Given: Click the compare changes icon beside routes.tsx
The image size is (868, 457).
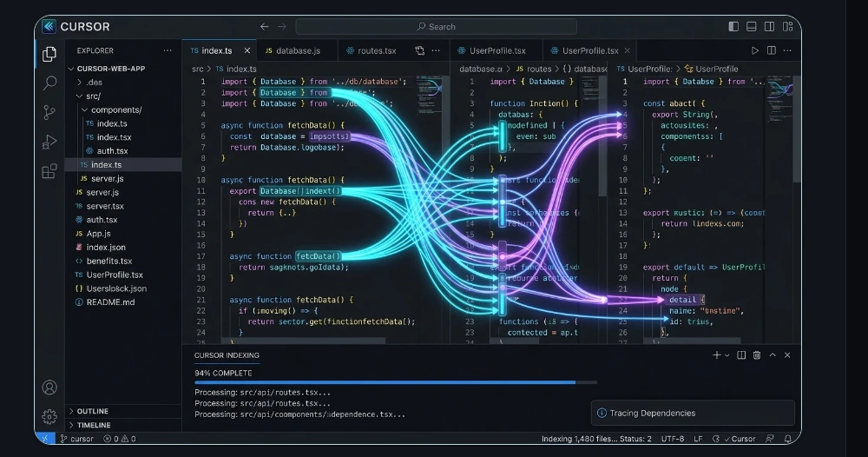Looking at the screenshot, I should [419, 50].
